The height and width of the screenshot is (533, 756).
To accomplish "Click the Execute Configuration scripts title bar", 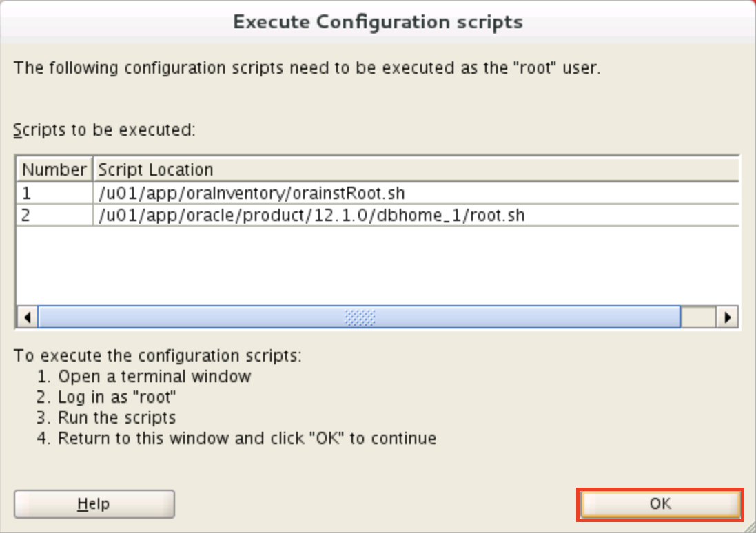I will tap(378, 22).
